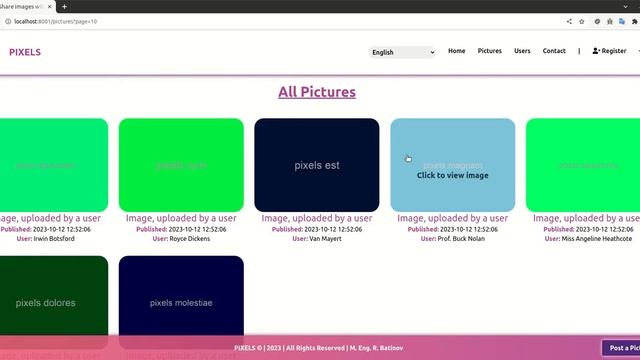Click the All Pictures heading
The height and width of the screenshot is (360, 640).
point(317,92)
